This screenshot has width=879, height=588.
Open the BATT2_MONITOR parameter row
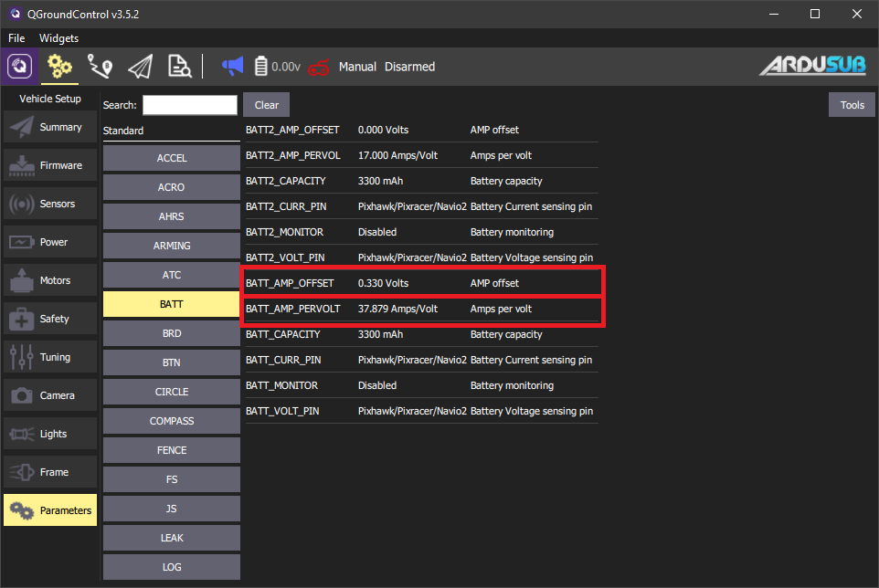421,232
